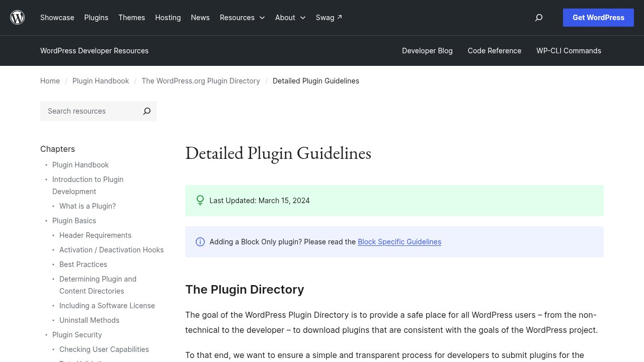Open Plugin Basics chapter
The width and height of the screenshot is (644, 362).
click(74, 221)
